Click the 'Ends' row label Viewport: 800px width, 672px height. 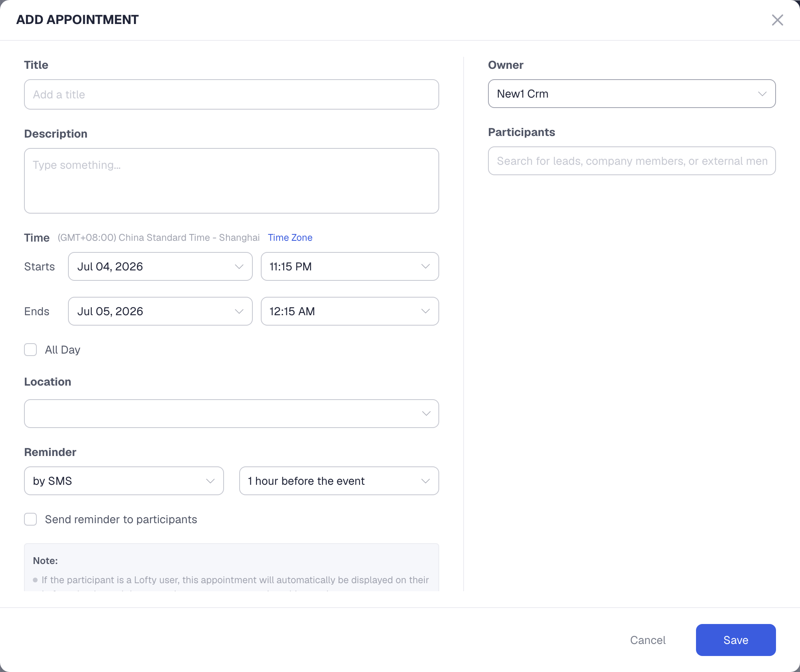click(37, 311)
